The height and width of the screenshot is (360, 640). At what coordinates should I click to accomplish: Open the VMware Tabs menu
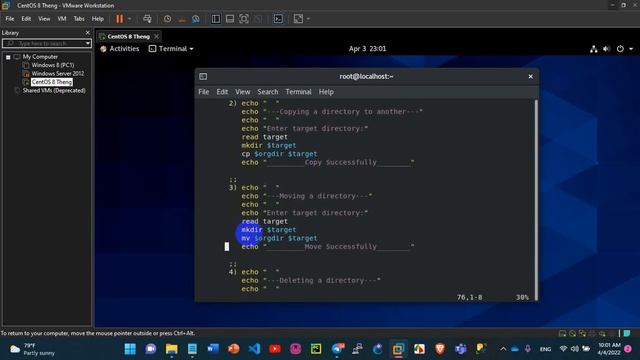(79, 19)
